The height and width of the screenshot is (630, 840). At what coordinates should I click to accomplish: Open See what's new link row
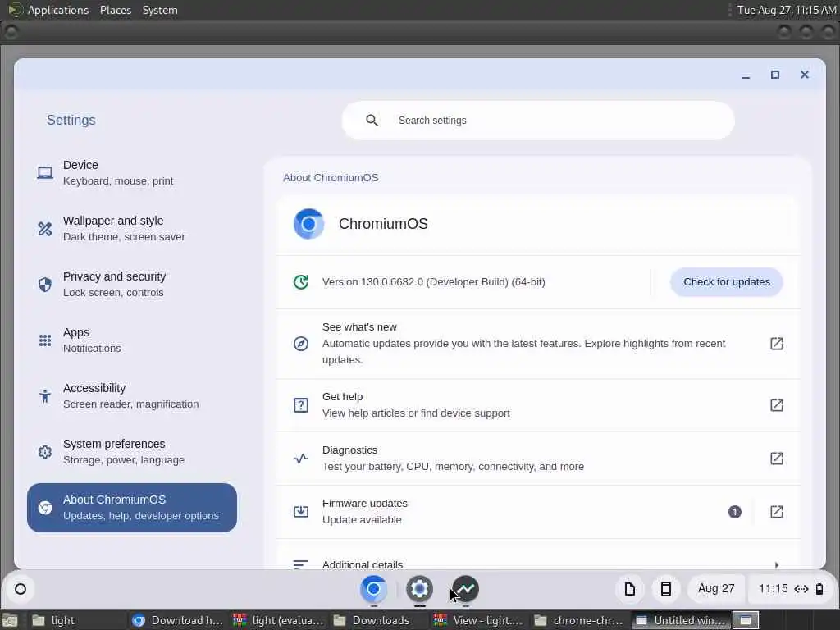pos(538,344)
